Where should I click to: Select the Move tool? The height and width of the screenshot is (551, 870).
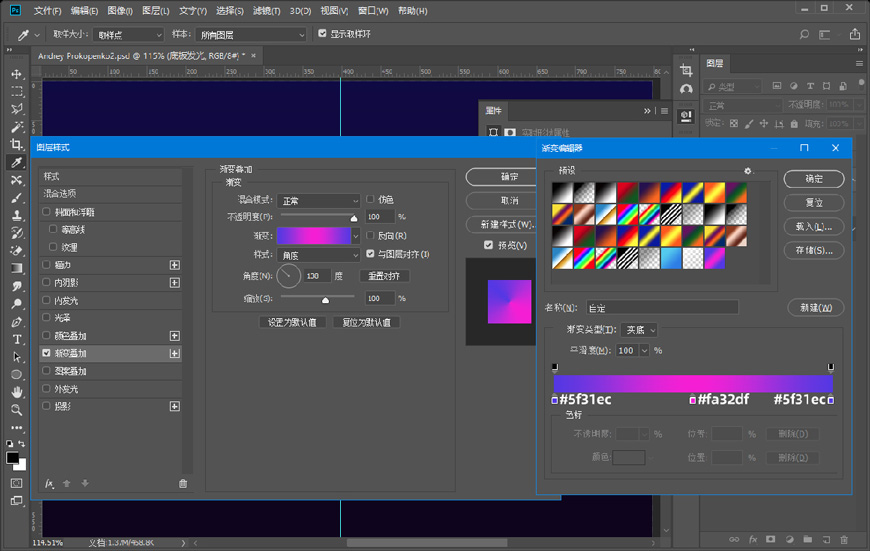17,74
